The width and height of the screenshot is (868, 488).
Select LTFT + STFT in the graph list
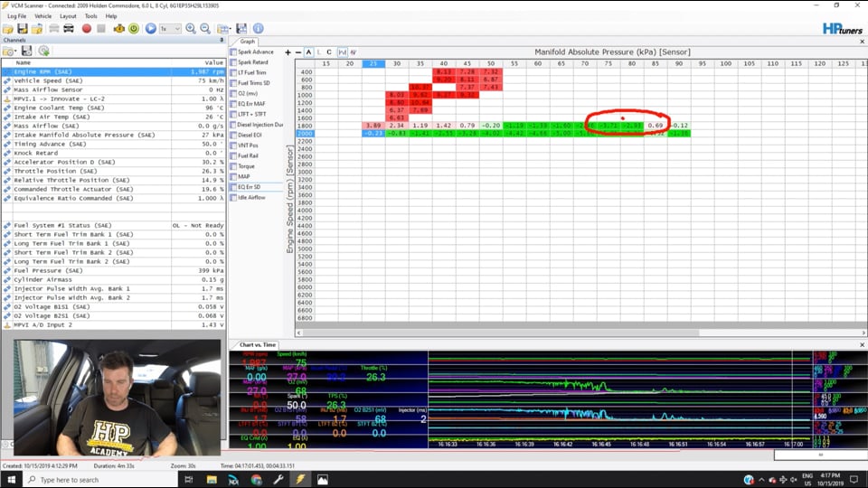tap(251, 114)
